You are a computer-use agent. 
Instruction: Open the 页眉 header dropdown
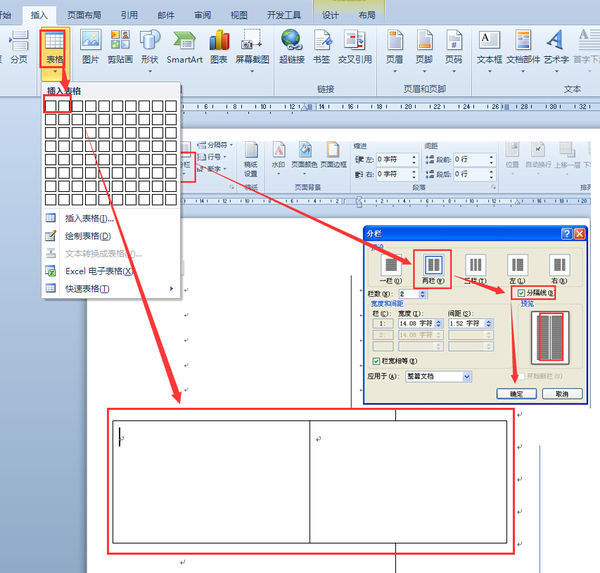click(395, 46)
